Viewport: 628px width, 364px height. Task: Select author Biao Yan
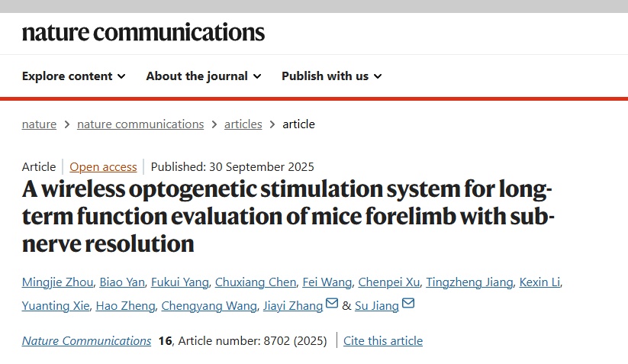[x=121, y=282]
